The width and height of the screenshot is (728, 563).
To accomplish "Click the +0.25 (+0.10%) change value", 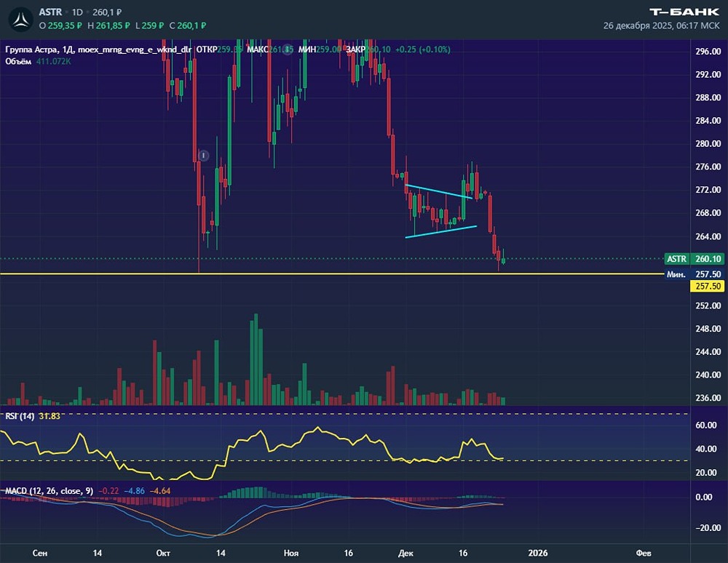I will (x=422, y=49).
